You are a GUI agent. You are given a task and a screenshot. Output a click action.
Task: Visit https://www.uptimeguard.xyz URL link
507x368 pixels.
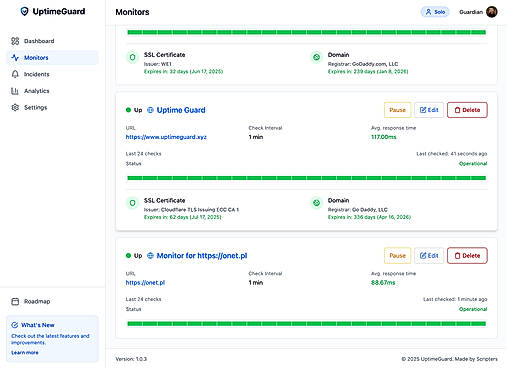click(166, 137)
